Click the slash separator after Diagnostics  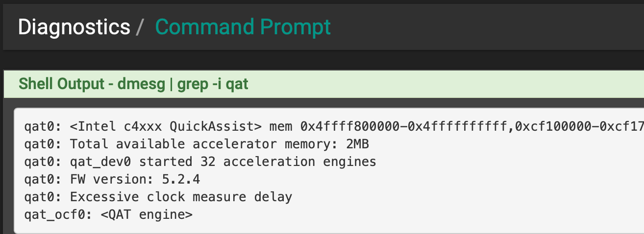coord(140,27)
